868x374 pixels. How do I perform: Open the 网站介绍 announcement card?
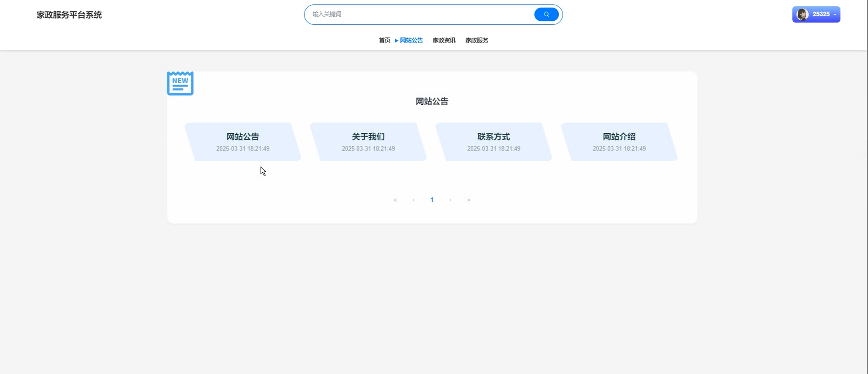pos(619,141)
